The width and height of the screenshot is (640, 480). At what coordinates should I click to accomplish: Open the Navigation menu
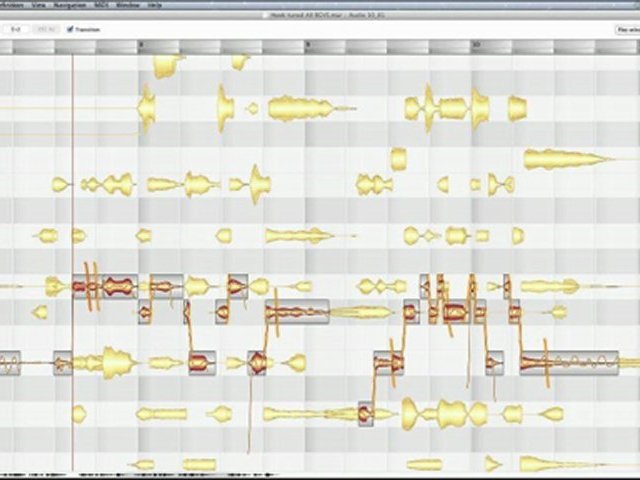[x=69, y=5]
